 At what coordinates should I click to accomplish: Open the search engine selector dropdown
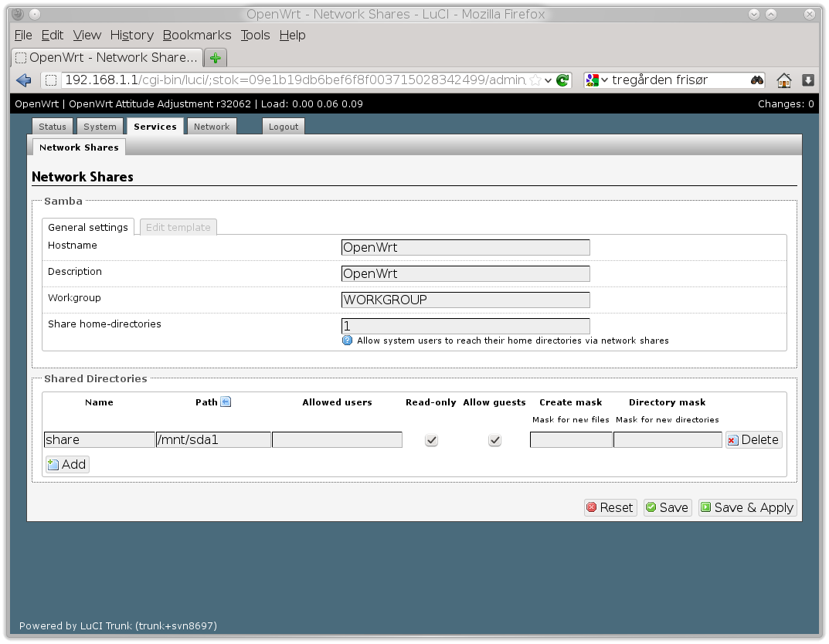pos(604,80)
